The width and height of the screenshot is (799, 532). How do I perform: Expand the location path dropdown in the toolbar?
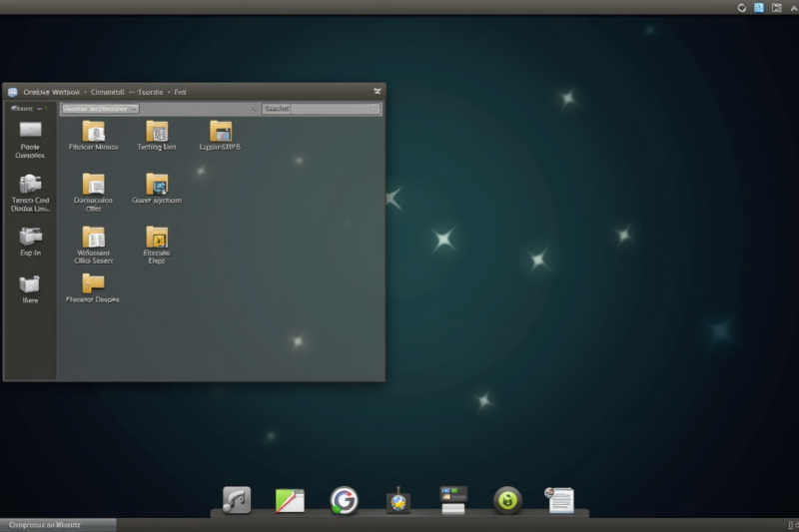133,109
